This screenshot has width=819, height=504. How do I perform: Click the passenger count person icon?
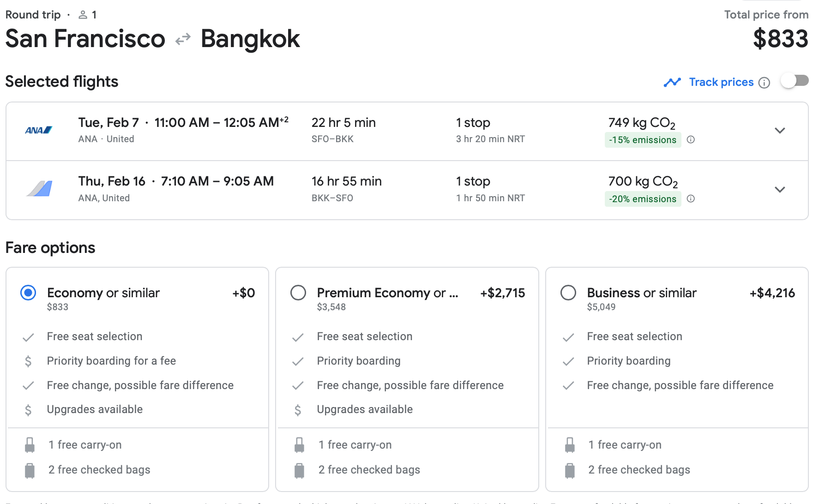83,15
